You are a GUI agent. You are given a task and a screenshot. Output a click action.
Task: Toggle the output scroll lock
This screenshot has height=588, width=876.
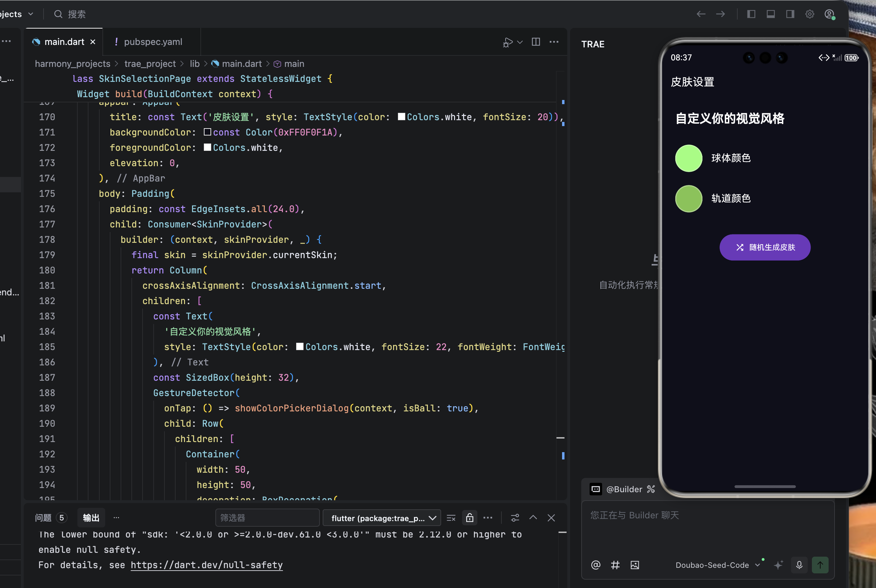click(x=469, y=518)
